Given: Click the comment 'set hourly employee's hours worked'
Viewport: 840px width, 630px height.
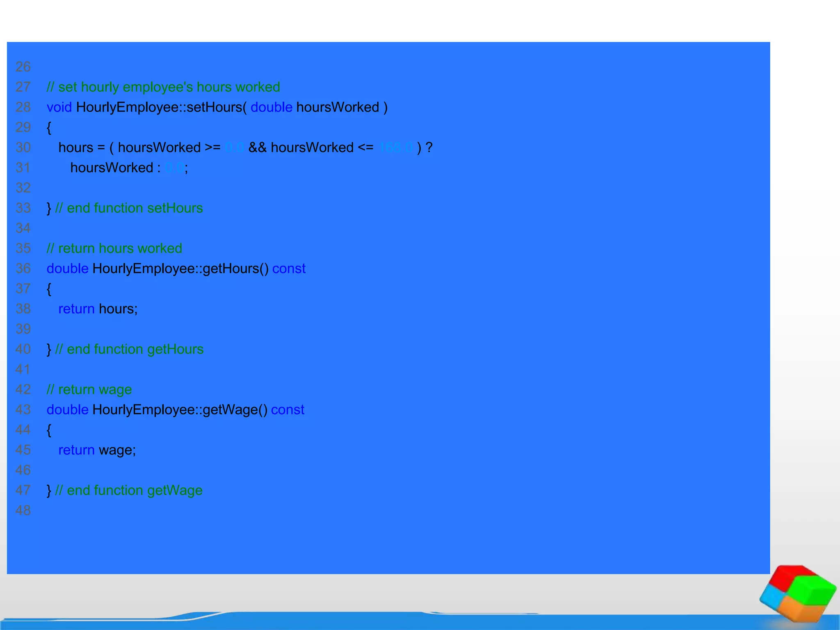Looking at the screenshot, I should click(x=163, y=87).
